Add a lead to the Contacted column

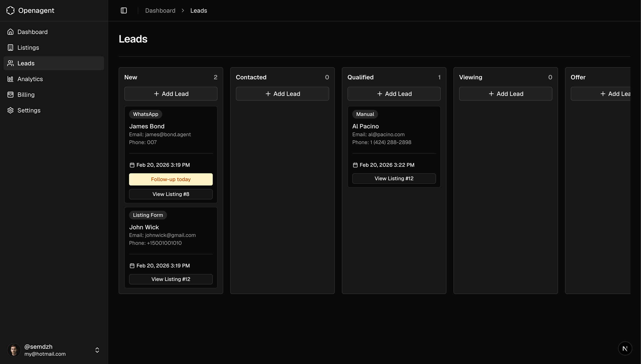click(282, 94)
